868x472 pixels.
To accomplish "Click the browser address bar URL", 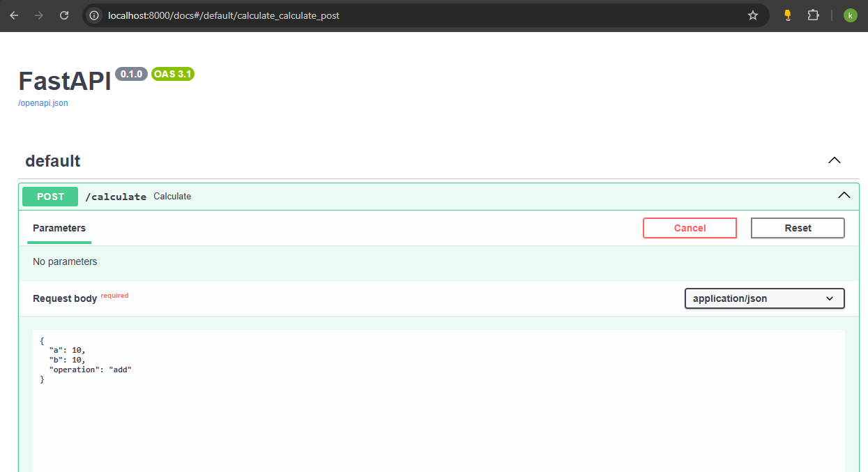I will coord(223,15).
